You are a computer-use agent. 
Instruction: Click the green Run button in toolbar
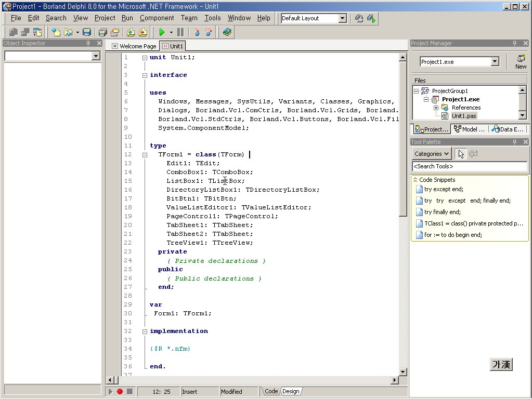pos(162,32)
